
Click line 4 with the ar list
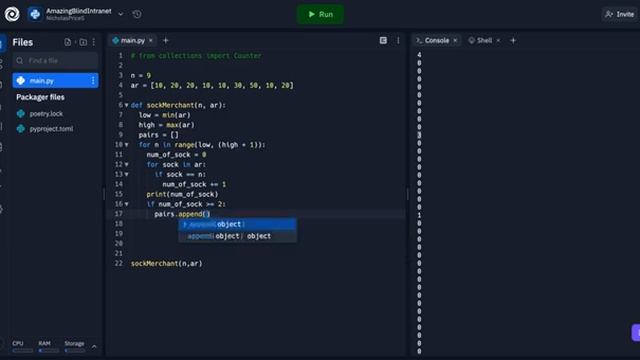[212, 85]
